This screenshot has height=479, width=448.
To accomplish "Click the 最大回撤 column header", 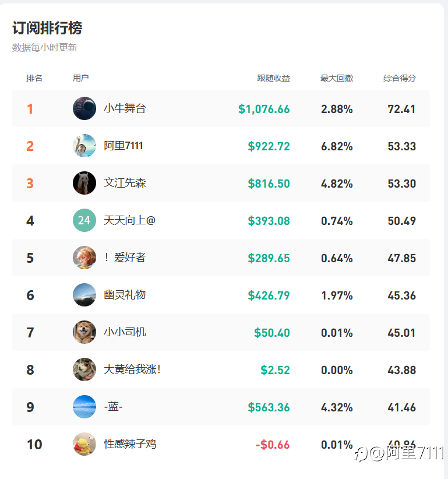I will [x=337, y=78].
